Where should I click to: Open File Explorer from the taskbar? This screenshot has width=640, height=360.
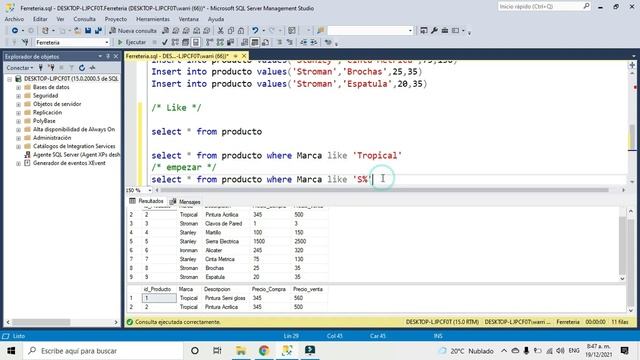pos(241,351)
